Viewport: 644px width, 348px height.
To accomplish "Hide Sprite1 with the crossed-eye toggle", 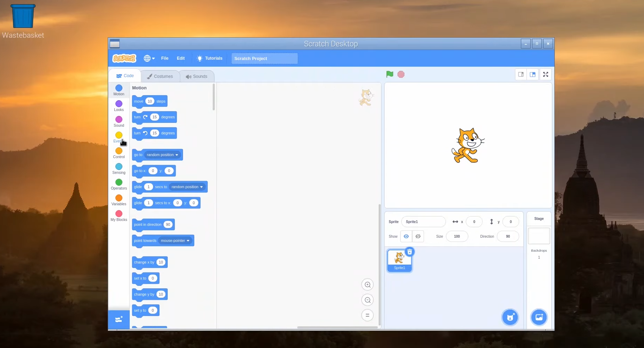I will pos(418,236).
